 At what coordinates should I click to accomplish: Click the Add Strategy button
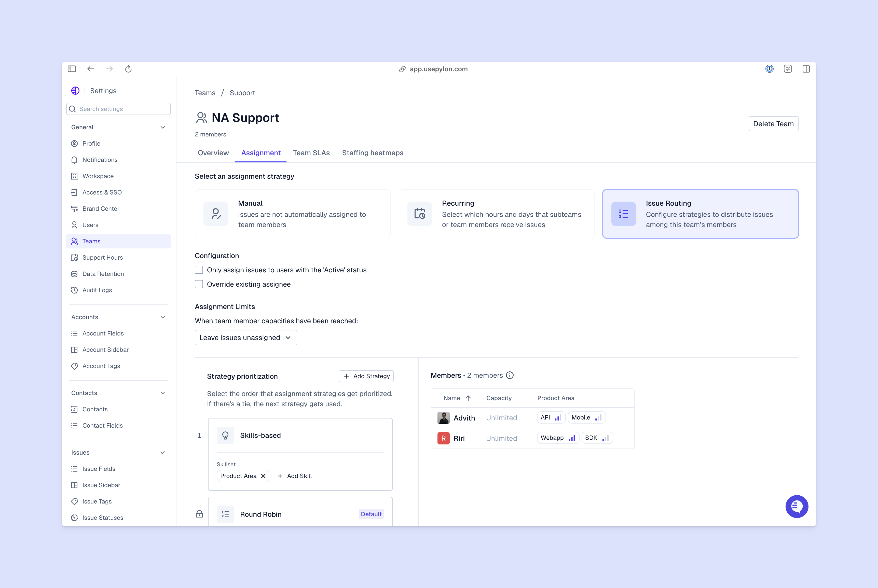point(366,376)
